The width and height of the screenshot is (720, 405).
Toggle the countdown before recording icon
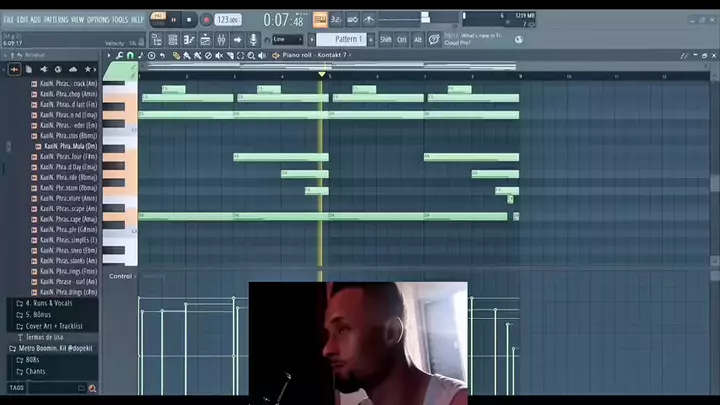coord(336,20)
